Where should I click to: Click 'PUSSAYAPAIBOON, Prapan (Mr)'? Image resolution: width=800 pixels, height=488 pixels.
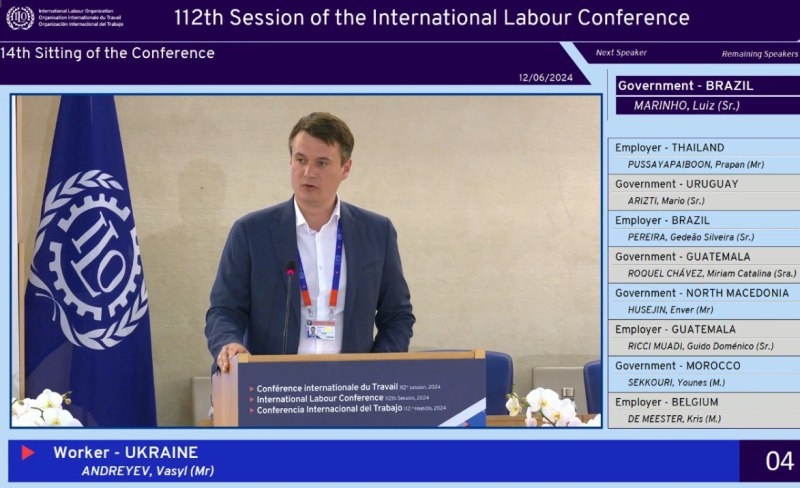click(696, 164)
